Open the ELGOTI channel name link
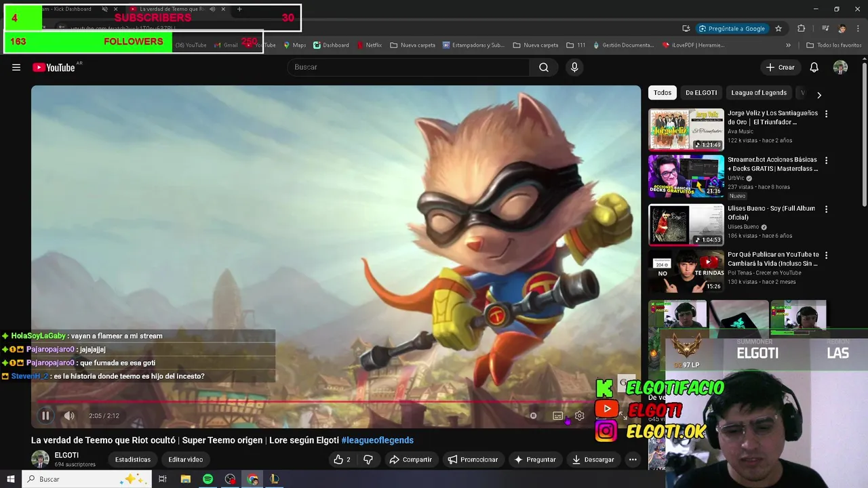 (x=66, y=455)
